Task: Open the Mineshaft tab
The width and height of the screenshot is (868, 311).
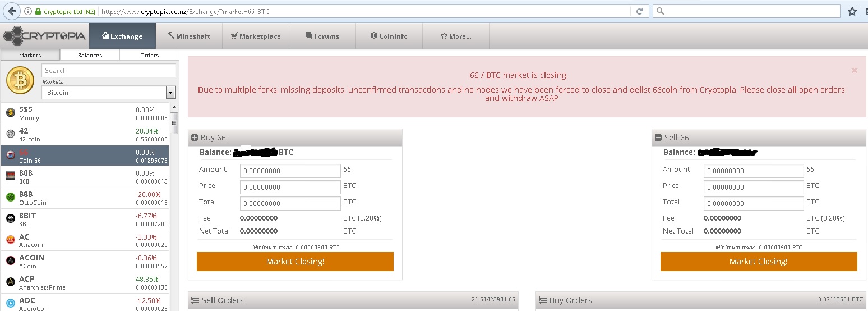Action: pos(189,36)
